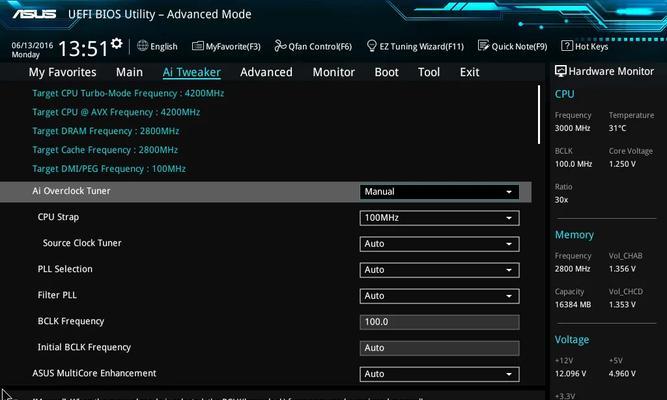Click the Qfan fan icon

pyautogui.click(x=280, y=46)
